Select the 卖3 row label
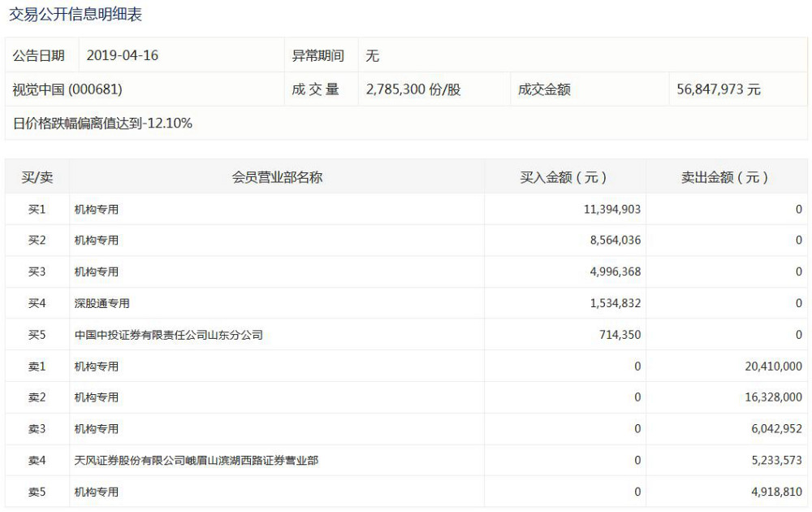 pyautogui.click(x=37, y=429)
